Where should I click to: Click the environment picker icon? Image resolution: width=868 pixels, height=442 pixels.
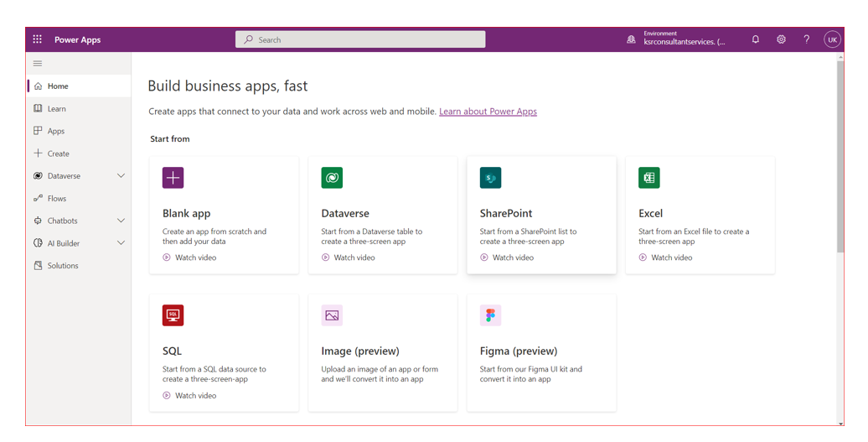pos(631,40)
